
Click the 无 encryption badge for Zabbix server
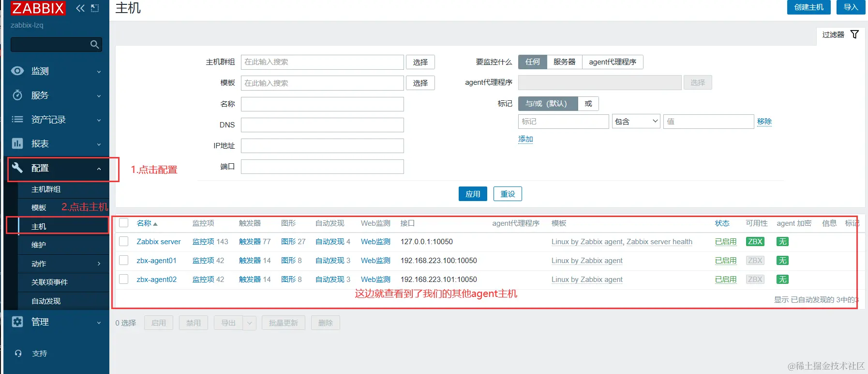pos(783,242)
